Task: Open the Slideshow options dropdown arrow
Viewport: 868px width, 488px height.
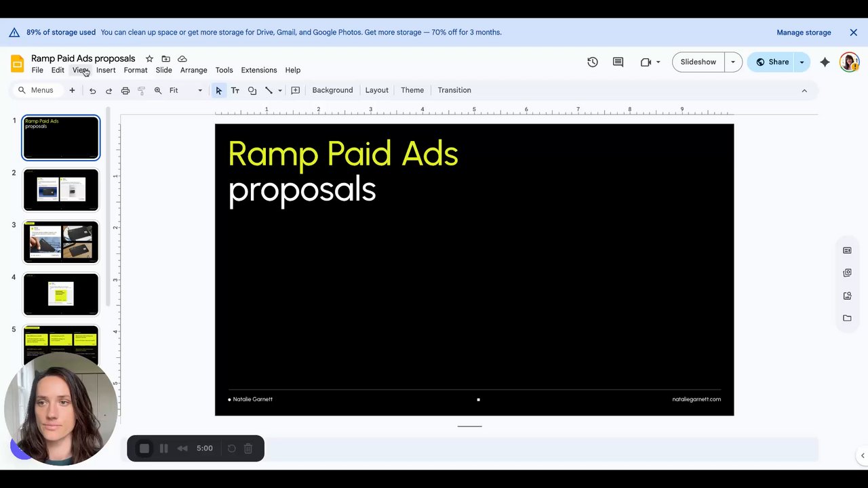Action: pos(733,62)
